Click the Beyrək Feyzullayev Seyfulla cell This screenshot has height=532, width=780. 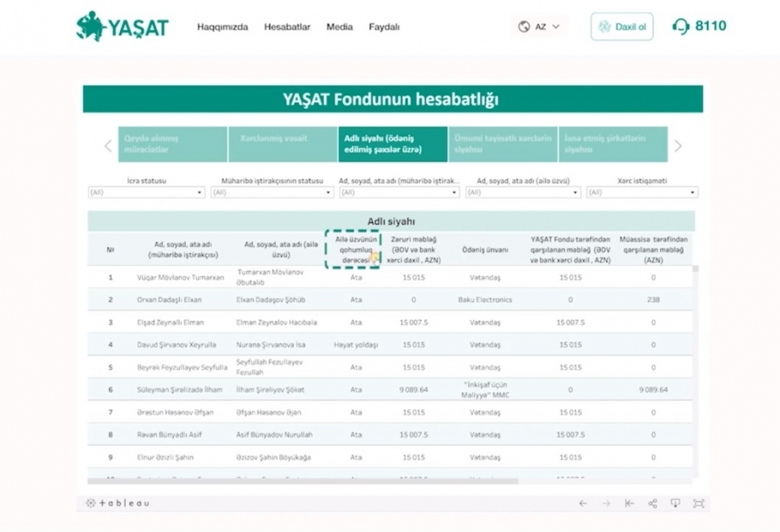coord(182,367)
